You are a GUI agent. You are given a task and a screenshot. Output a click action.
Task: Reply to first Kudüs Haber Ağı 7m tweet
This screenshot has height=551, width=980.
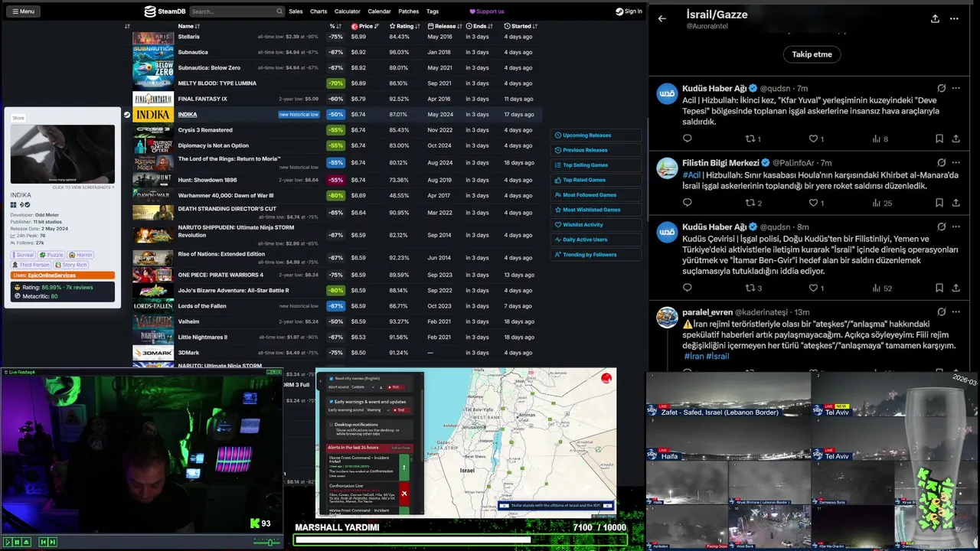click(687, 139)
